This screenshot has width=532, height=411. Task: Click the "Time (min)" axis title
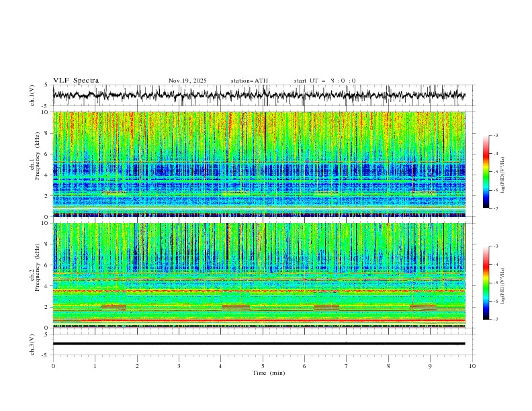click(x=269, y=373)
